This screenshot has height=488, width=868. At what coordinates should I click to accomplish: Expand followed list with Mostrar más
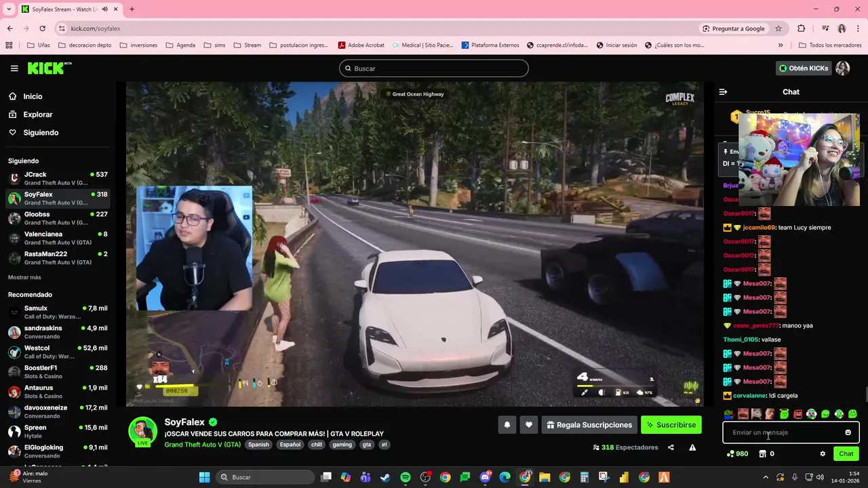click(x=24, y=277)
